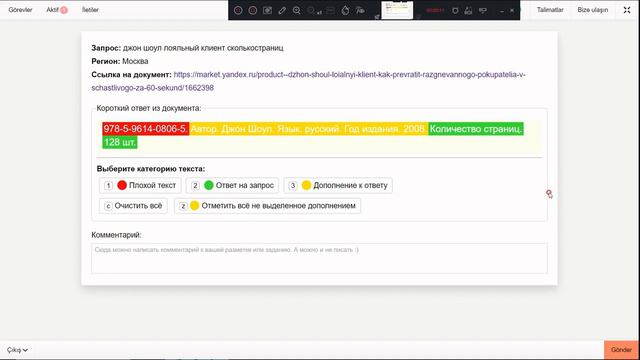Click the yellow-highlighted Автор Джон Шоул text
640x360 pixels.
[231, 129]
